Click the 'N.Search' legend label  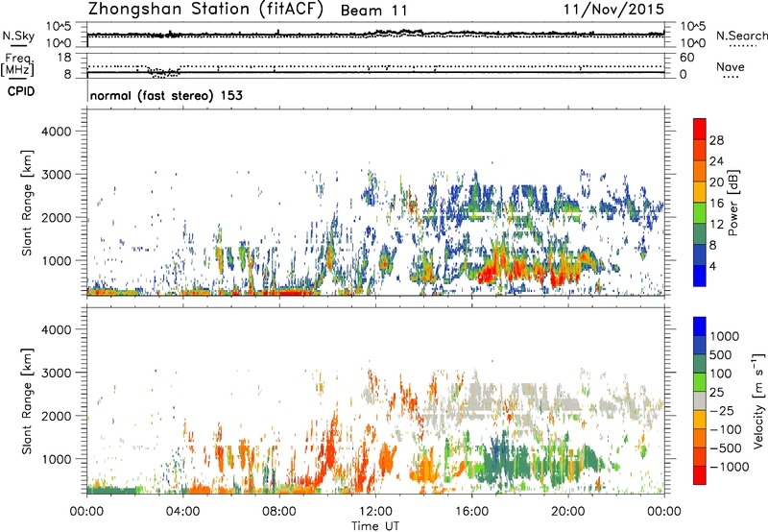(741, 36)
